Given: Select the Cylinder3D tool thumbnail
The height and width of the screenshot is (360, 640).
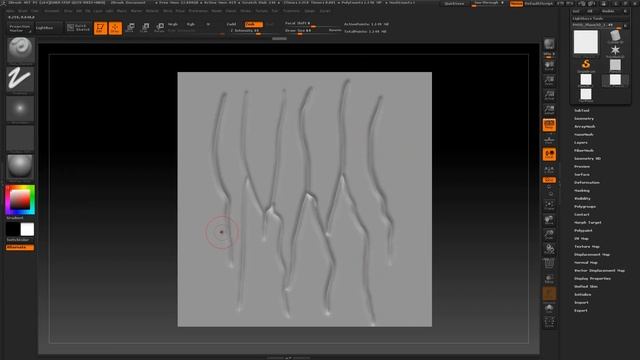Looking at the screenshot, I should pyautogui.click(x=615, y=37).
